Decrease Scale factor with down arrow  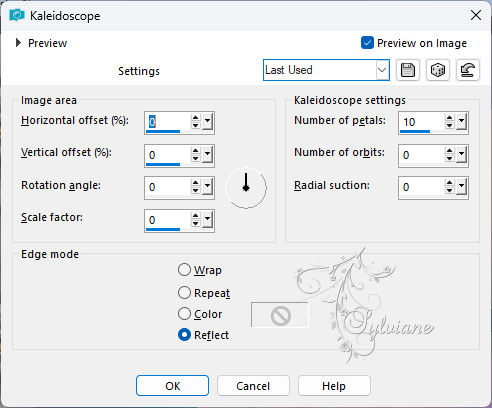(x=196, y=224)
